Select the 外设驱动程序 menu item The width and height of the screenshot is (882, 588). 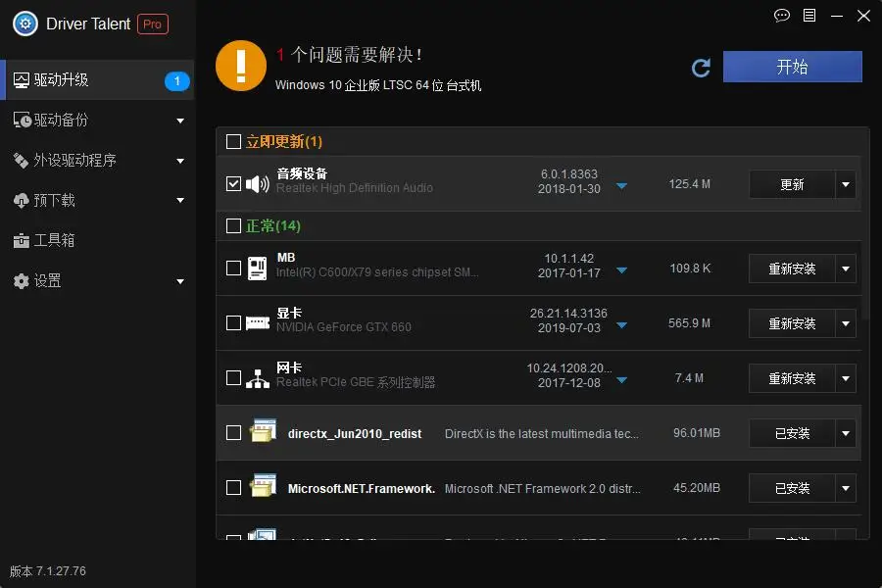pos(97,161)
